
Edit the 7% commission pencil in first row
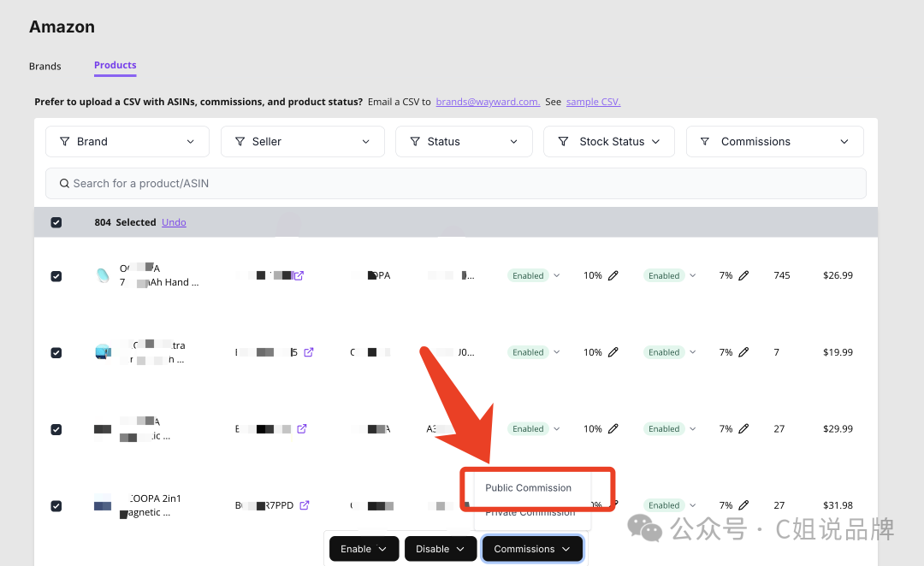point(743,276)
